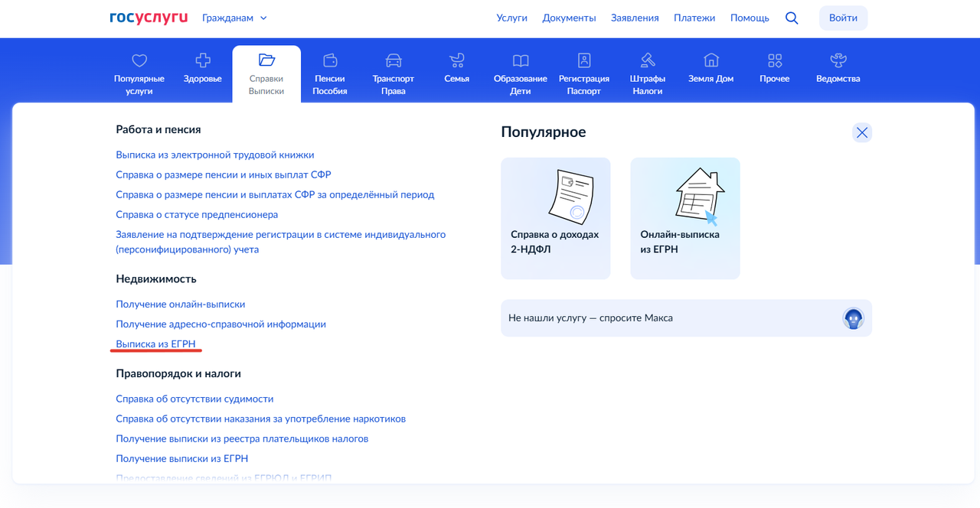
Task: Open Справка о размере пенсии и иных выплат СФР
Action: pyautogui.click(x=224, y=174)
